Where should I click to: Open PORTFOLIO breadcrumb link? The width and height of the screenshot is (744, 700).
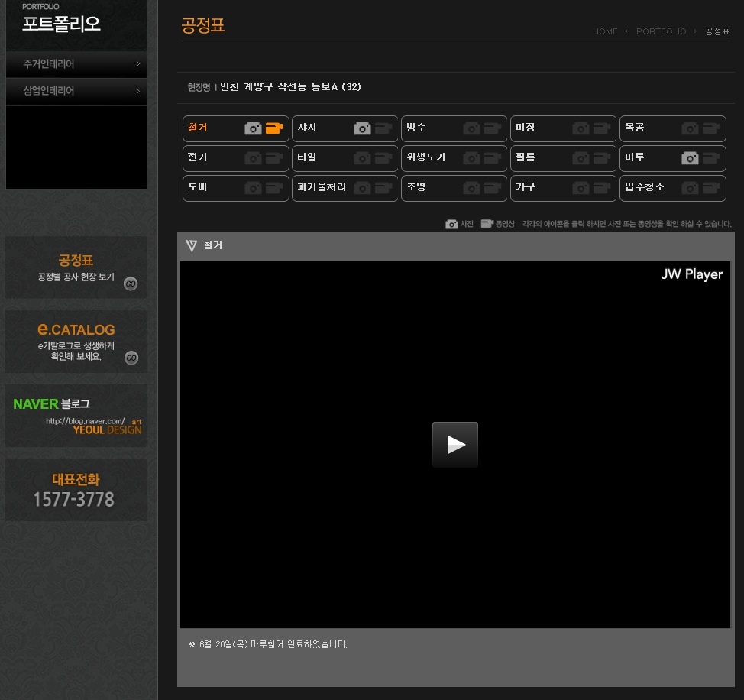tap(661, 31)
